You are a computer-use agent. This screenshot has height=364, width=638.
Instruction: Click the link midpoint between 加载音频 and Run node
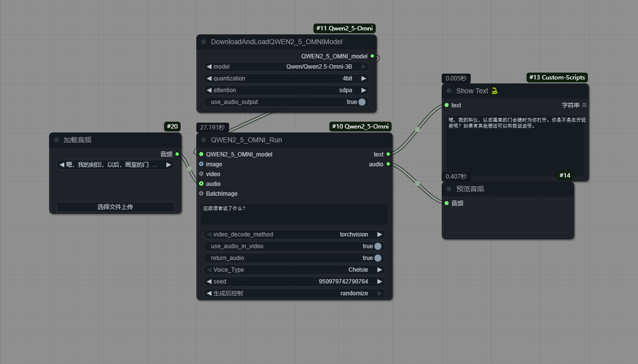point(189,169)
